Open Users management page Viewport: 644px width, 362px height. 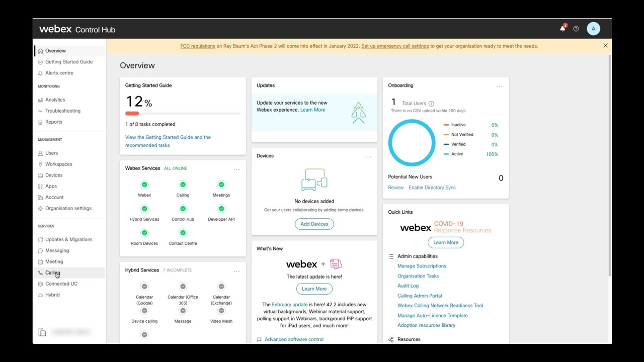69,153
